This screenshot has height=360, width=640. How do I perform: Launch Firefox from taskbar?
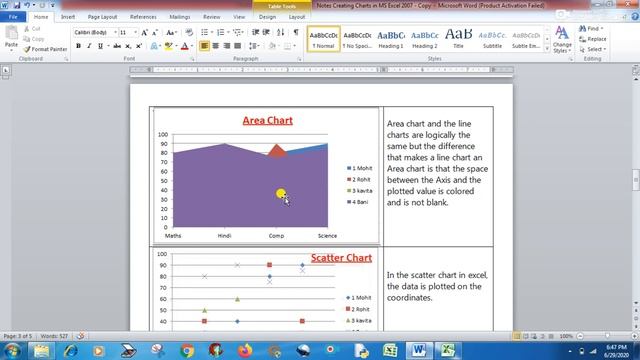coord(245,350)
